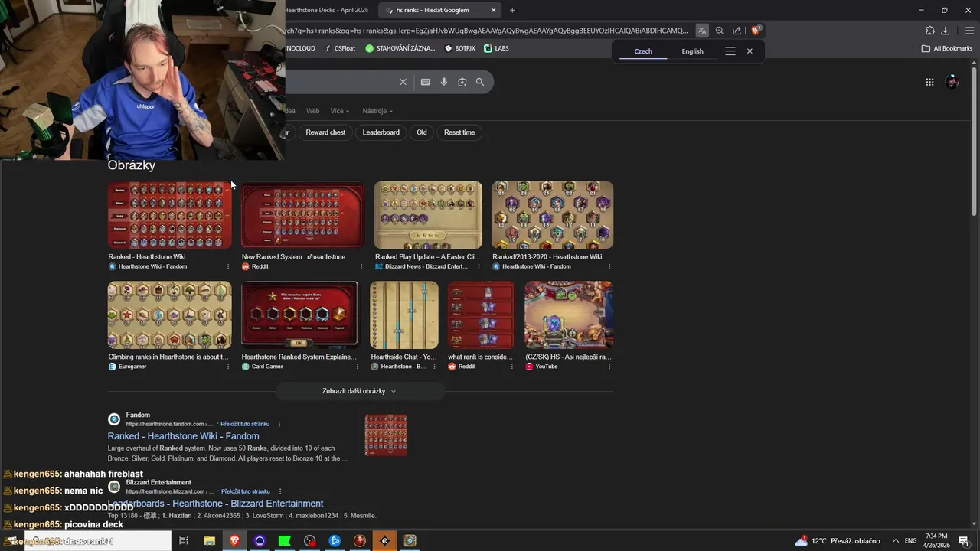The height and width of the screenshot is (551, 980).
Task: Click the Fandom result side thumbnail
Action: tap(386, 435)
